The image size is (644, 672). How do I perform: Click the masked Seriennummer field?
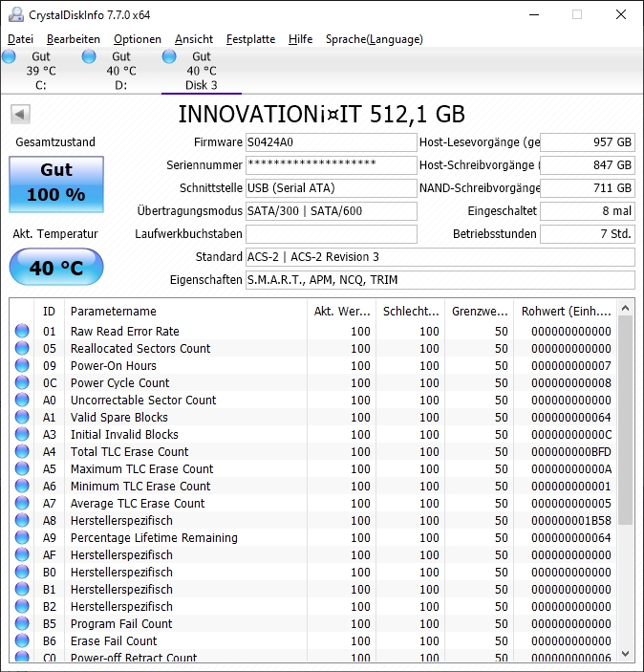tap(331, 165)
